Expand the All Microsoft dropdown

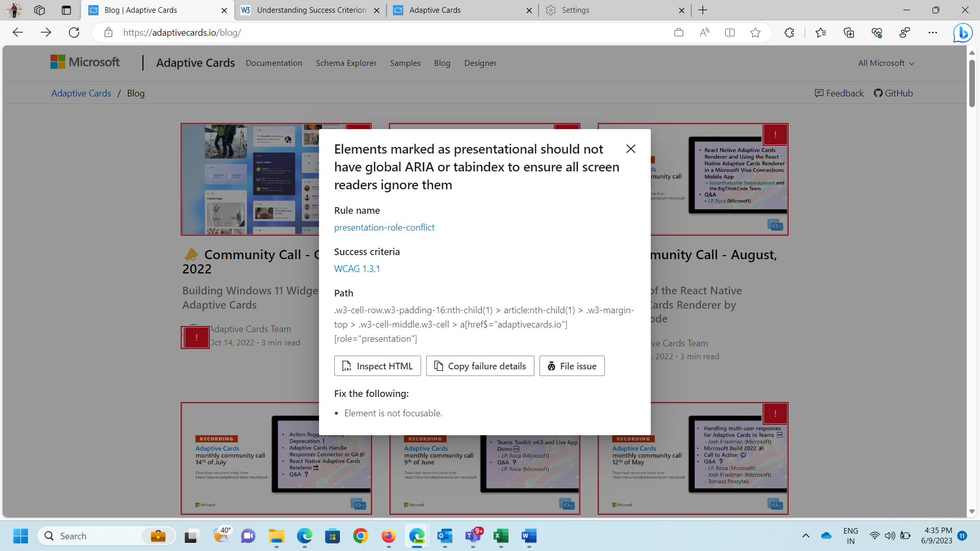[885, 63]
